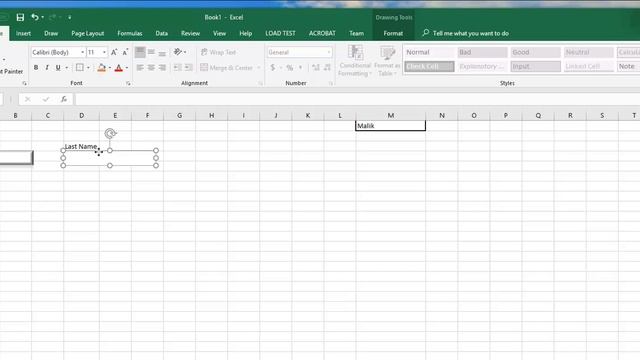Open the ACROBAT tab

pyautogui.click(x=322, y=33)
